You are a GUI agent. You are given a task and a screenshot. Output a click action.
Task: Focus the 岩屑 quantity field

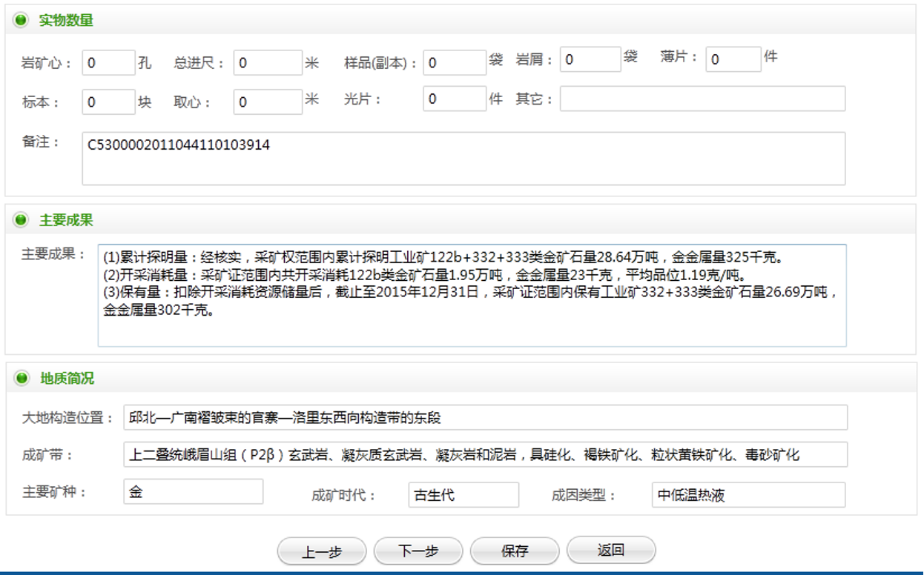(590, 59)
